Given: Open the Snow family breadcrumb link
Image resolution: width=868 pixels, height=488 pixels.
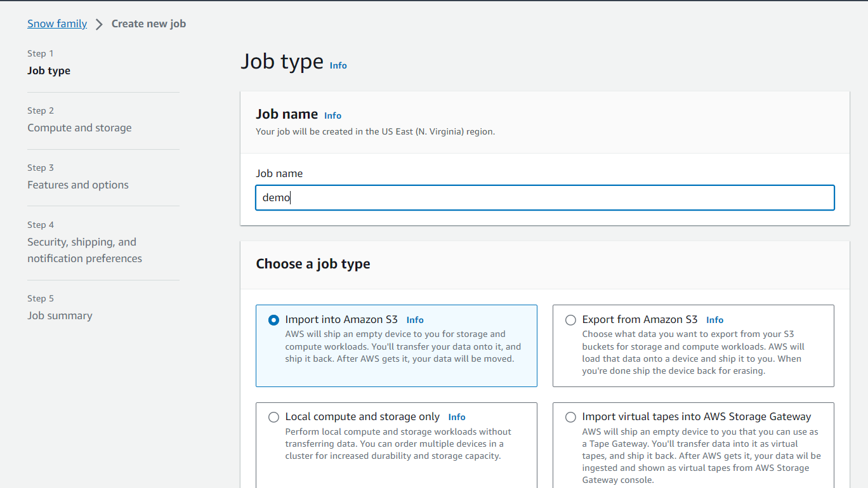Looking at the screenshot, I should (x=57, y=24).
